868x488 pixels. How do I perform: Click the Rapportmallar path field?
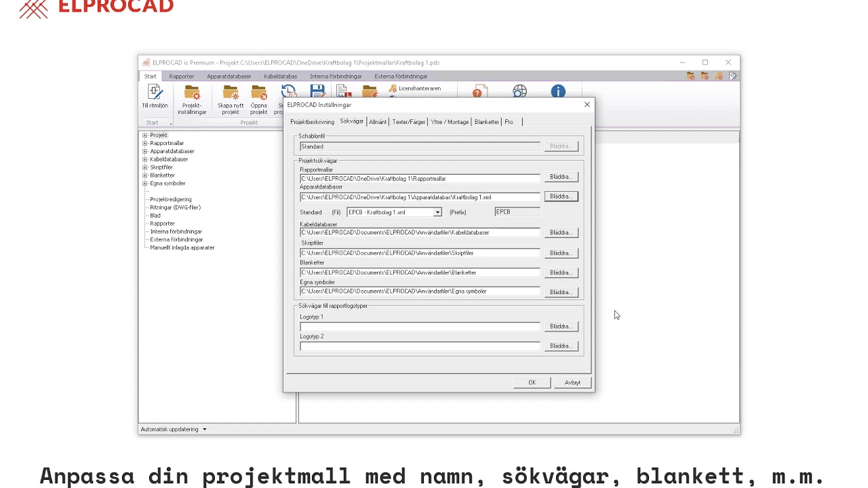pyautogui.click(x=420, y=178)
